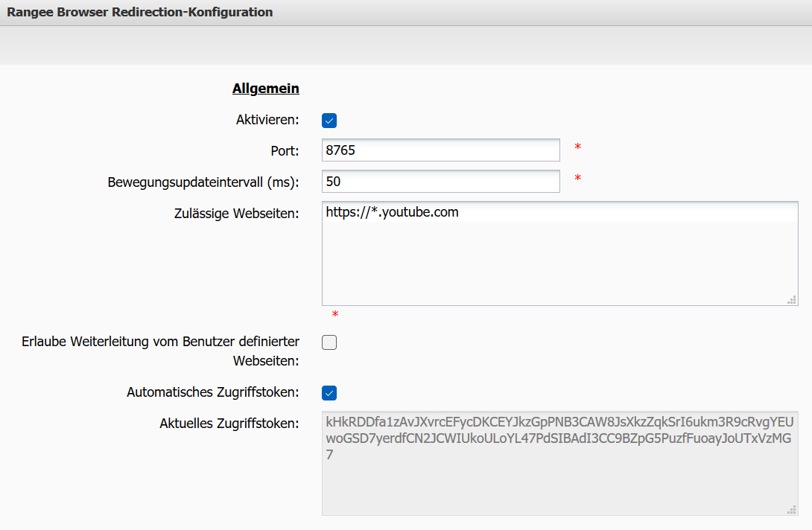Click resize grip of access token box
The width and height of the screenshot is (812, 530).
[x=792, y=509]
